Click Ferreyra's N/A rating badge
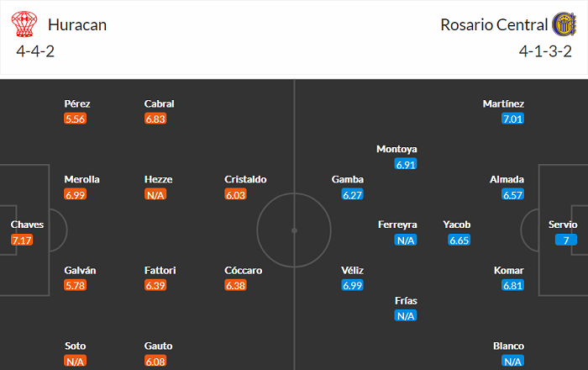 point(407,240)
